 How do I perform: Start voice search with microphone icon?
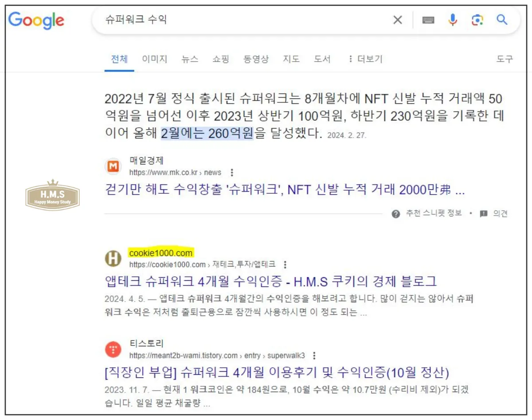[x=453, y=20]
